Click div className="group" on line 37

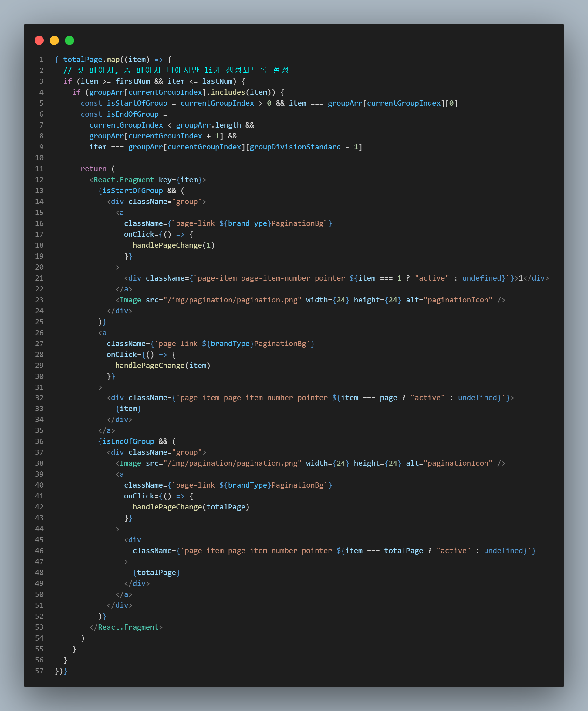(x=156, y=452)
